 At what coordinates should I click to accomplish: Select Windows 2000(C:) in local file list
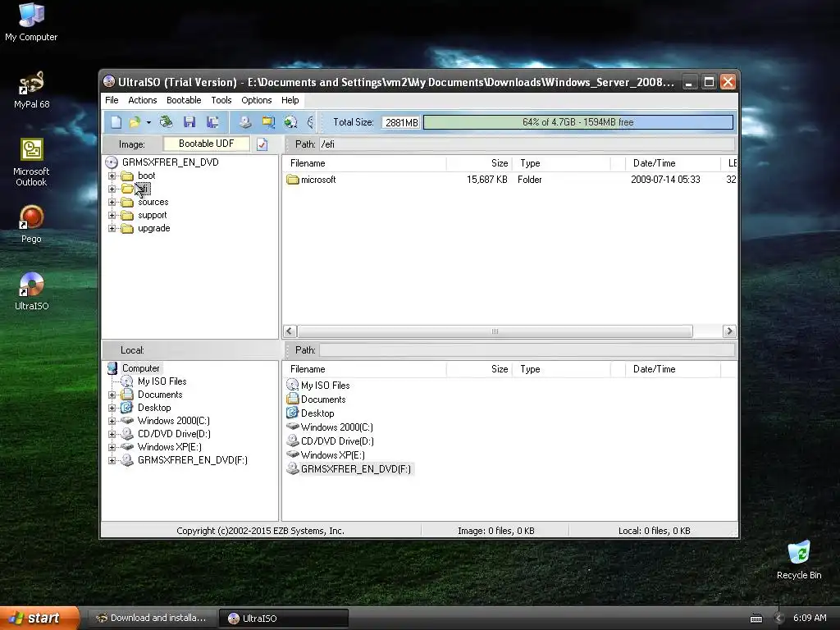[x=336, y=427]
